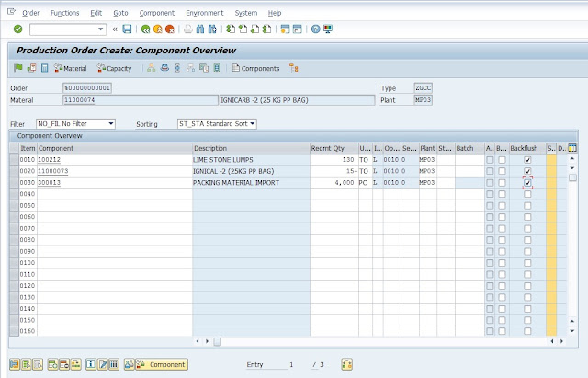
Task: Click the Find binoculars icon
Action: point(200,29)
